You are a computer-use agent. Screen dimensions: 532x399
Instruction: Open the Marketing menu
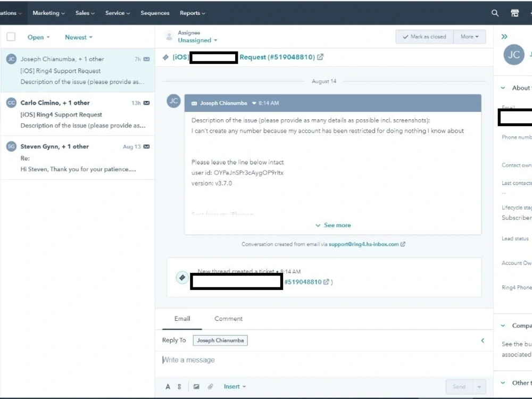[x=48, y=13]
